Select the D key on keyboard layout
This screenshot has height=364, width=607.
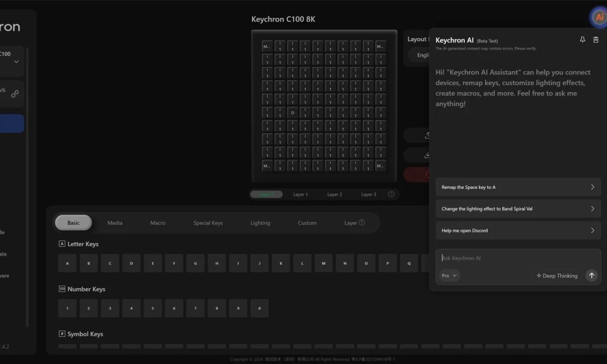pos(292,113)
